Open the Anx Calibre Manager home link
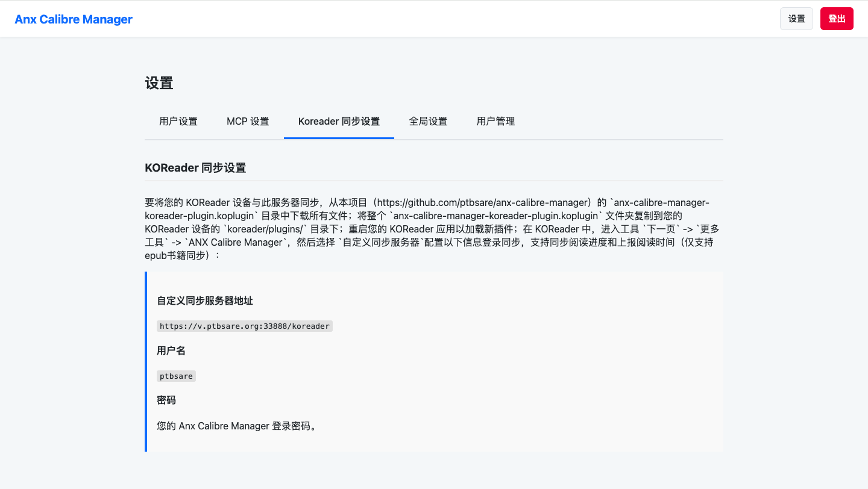 coord(74,19)
